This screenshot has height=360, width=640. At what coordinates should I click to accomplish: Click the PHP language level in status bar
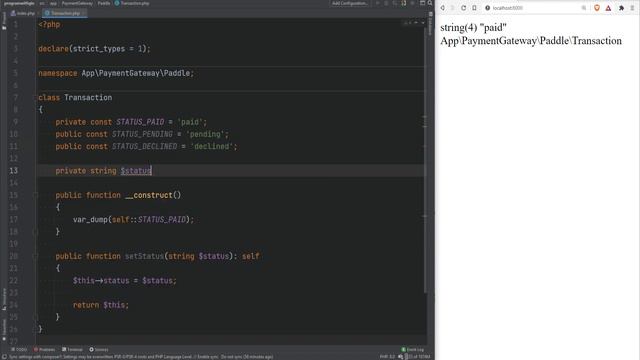click(x=387, y=357)
